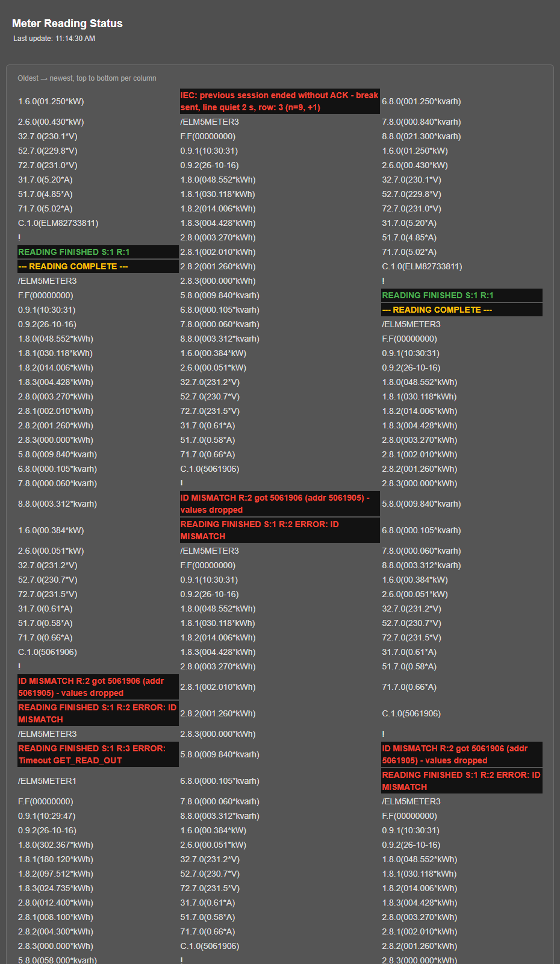Click "READING FINISHED S:1 R:2 ERROR" in the middle column

tap(279, 530)
